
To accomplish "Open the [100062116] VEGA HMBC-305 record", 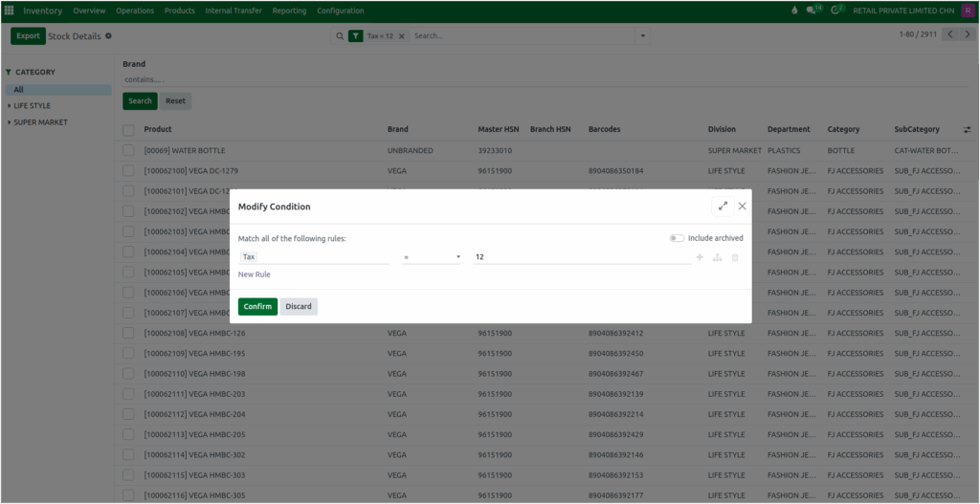I will coord(194,495).
